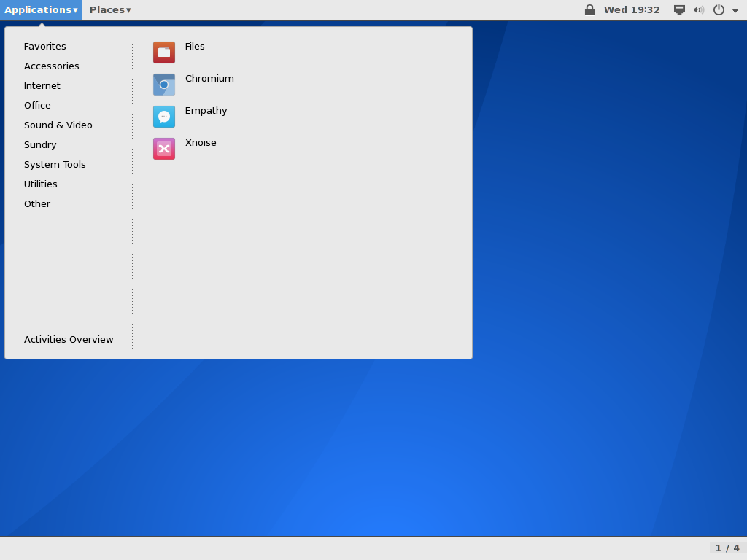
Task: Click the display icon in the system tray
Action: 679,9
